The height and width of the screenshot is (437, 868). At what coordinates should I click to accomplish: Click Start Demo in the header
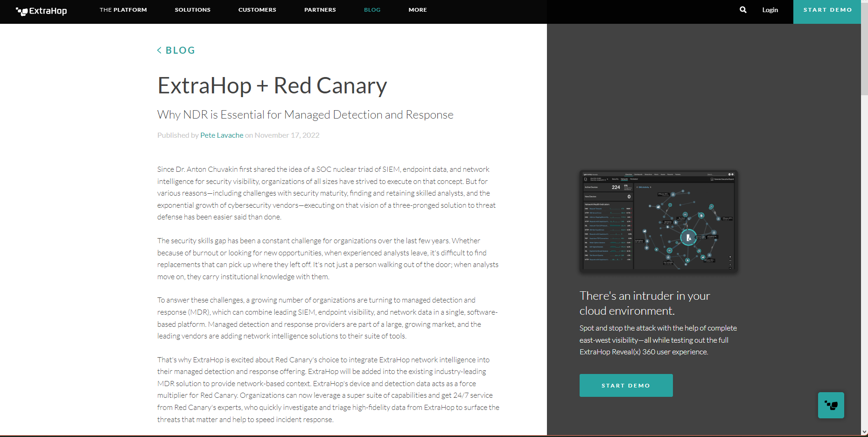pyautogui.click(x=827, y=12)
